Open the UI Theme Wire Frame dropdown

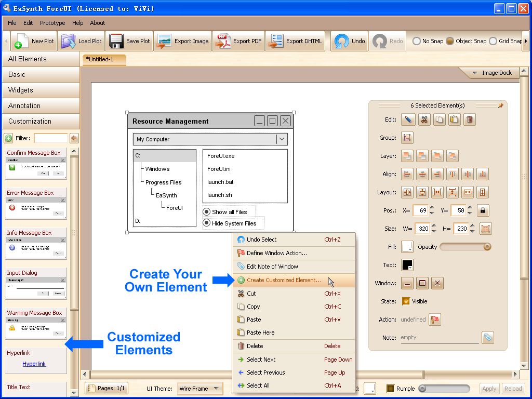[x=199, y=388]
